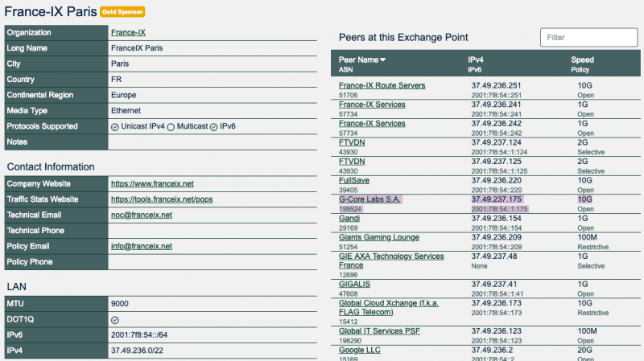Toggle the Multicast protocol indicator
The image size is (644, 361).
(x=171, y=127)
